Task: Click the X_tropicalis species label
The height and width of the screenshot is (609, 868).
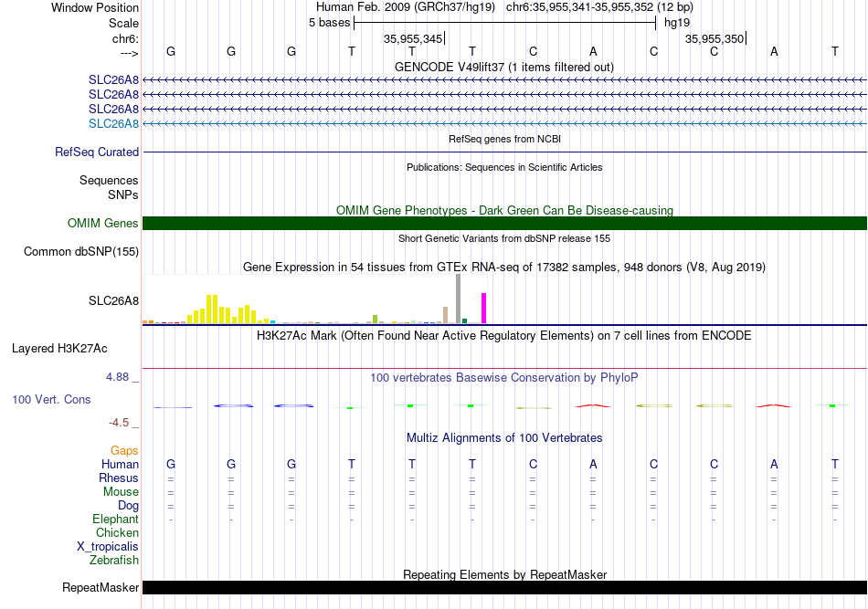Action: [x=108, y=547]
